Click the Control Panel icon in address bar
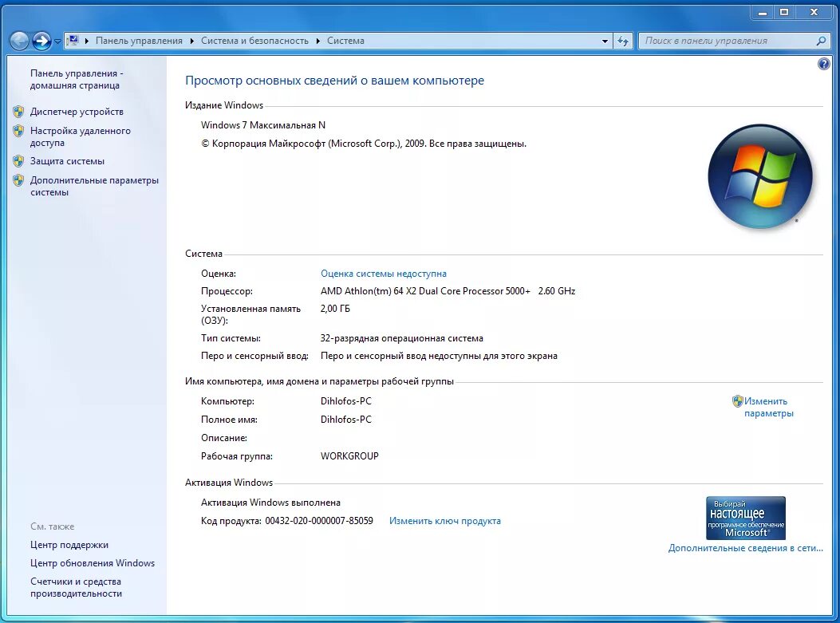The width and height of the screenshot is (840, 623). point(73,41)
